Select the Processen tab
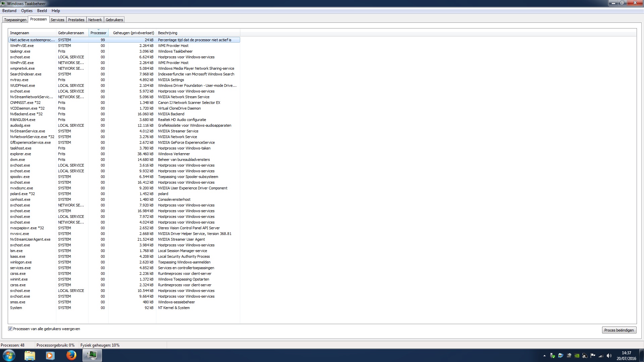Screen dimensions: 644x362 (39, 19)
